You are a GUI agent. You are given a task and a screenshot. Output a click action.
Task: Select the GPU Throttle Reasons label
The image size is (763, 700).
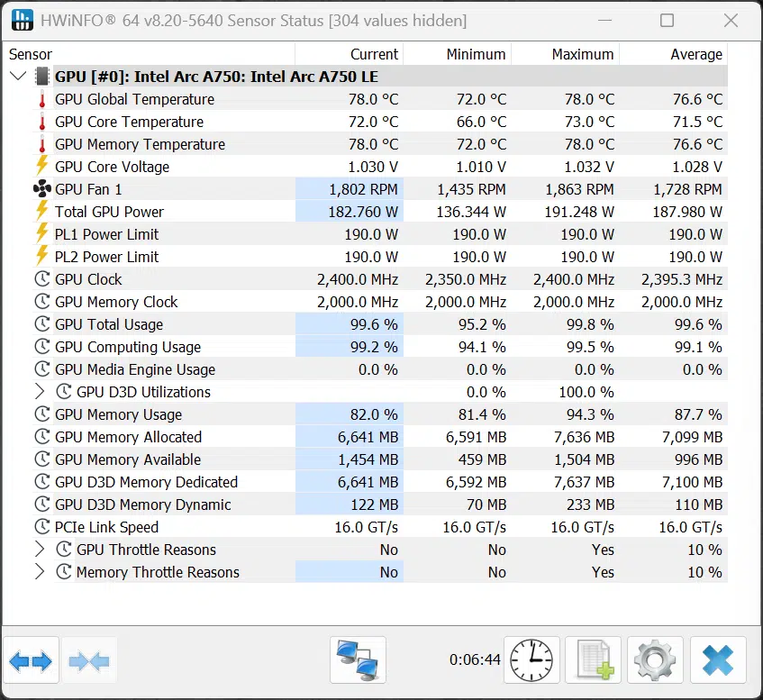click(x=146, y=550)
